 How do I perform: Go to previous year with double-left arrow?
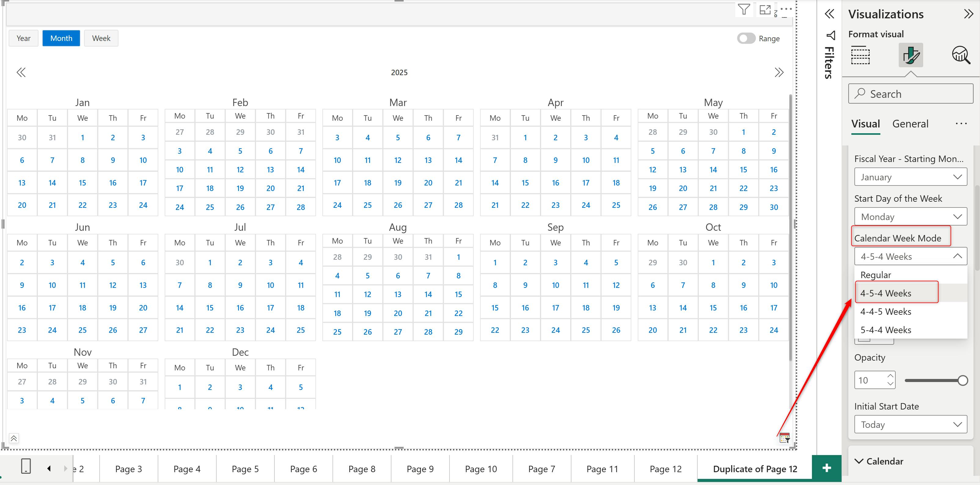pyautogui.click(x=21, y=72)
